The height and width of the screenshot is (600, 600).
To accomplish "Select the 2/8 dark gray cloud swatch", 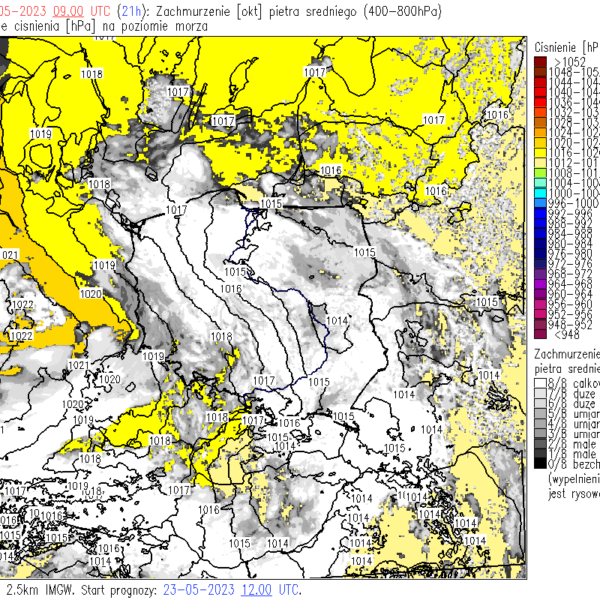I will coord(540,444).
